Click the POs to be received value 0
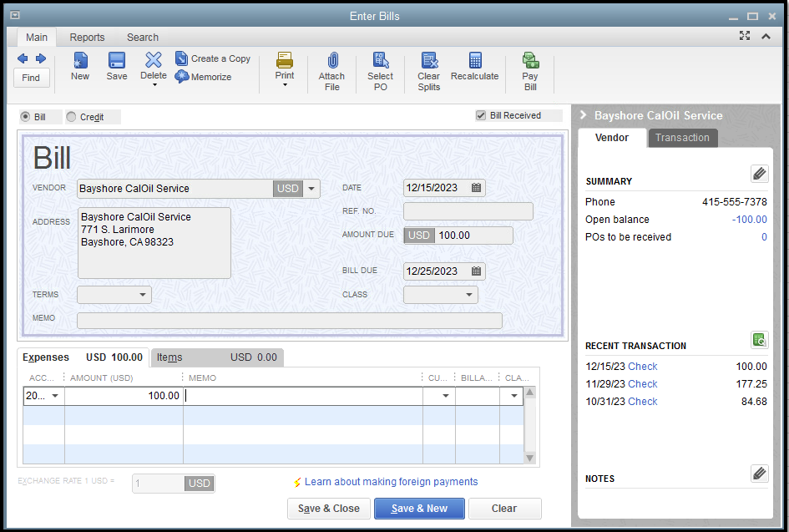789x532 pixels. [764, 237]
